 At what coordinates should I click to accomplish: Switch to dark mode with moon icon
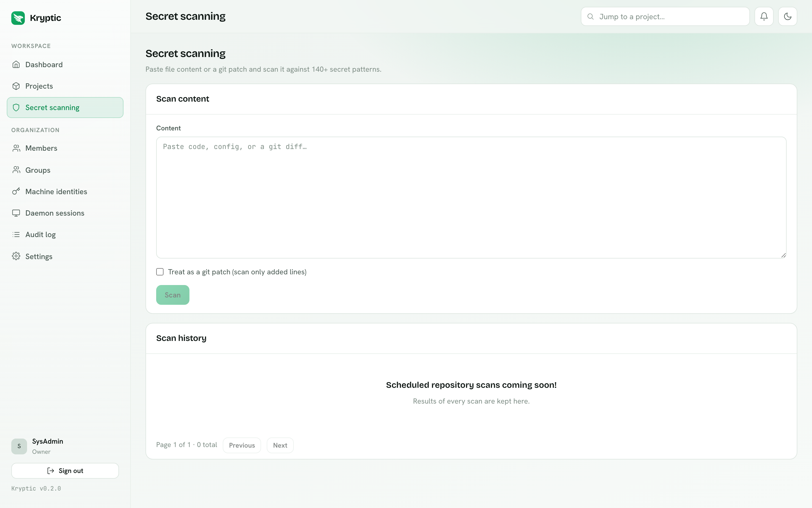pyautogui.click(x=787, y=16)
